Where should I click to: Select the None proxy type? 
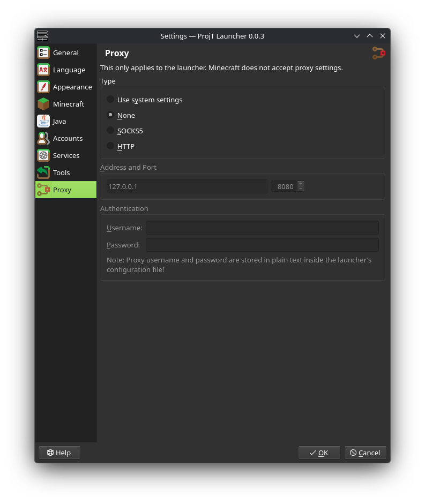click(x=121, y=115)
